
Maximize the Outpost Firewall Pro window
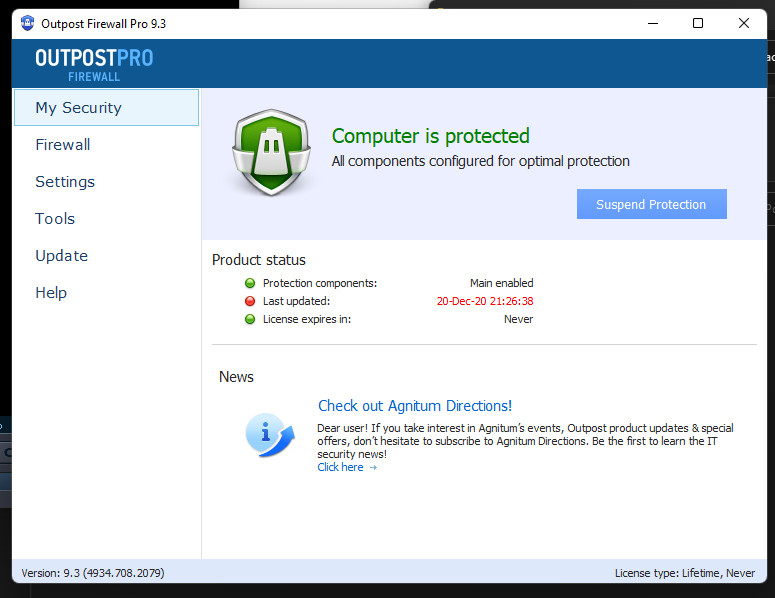coord(698,23)
